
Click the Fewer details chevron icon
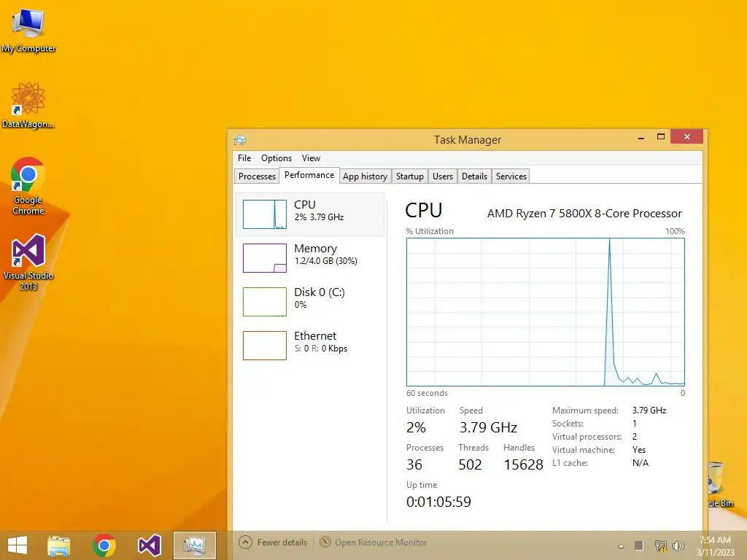click(245, 542)
